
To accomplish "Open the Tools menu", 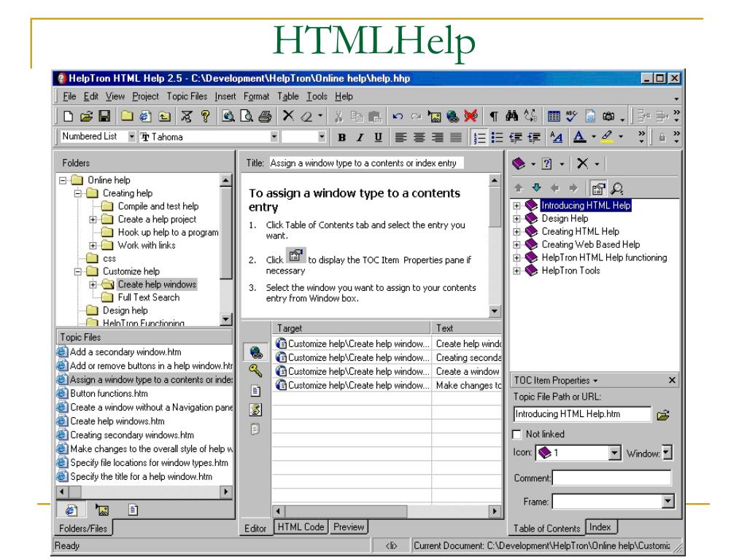I will click(x=317, y=97).
